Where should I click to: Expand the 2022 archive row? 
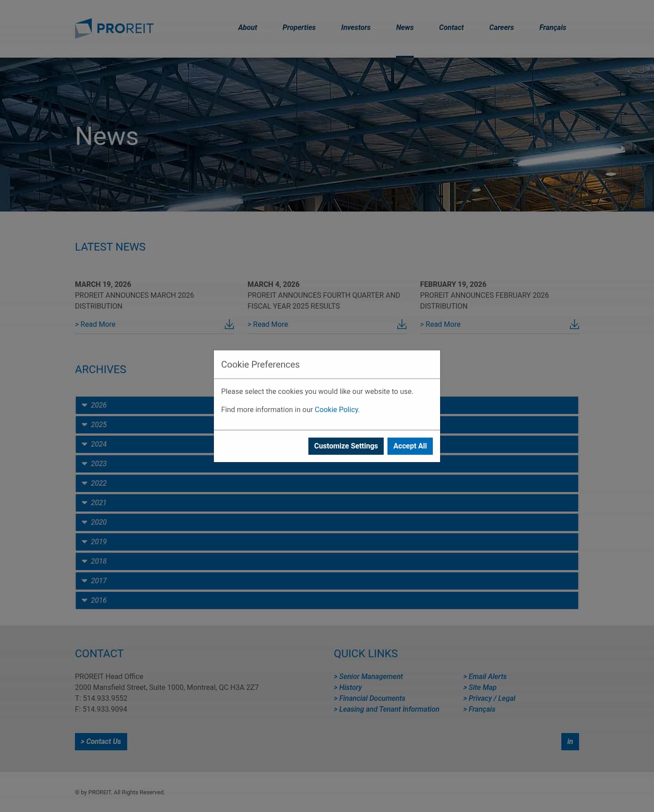click(327, 483)
